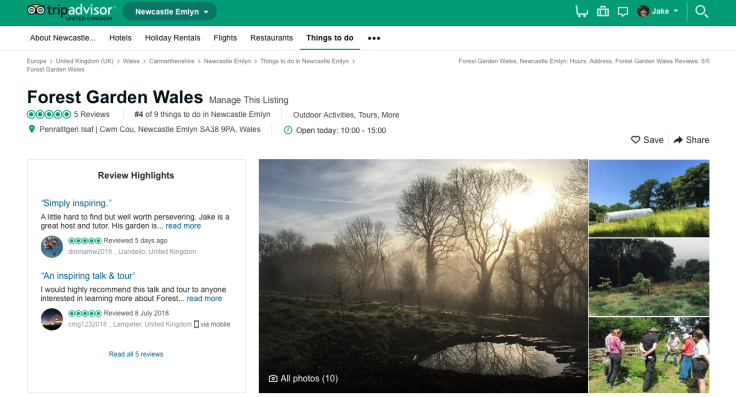Open the Newcastle Emlyn location dropdown
This screenshot has height=397, width=736.
click(169, 11)
